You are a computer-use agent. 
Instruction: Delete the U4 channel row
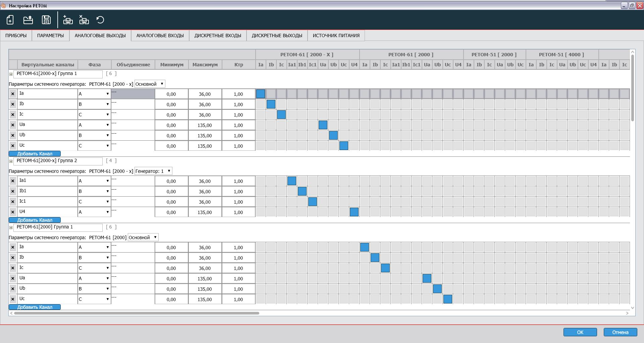click(13, 212)
